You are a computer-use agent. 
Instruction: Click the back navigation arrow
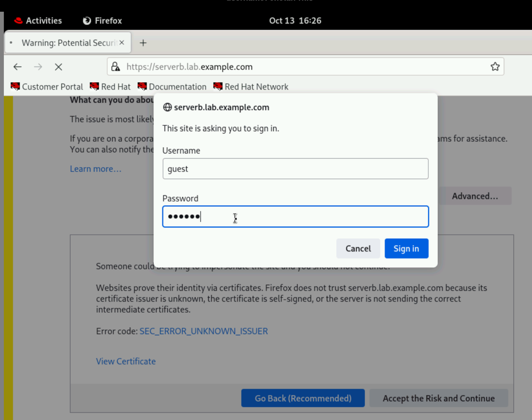(x=18, y=67)
